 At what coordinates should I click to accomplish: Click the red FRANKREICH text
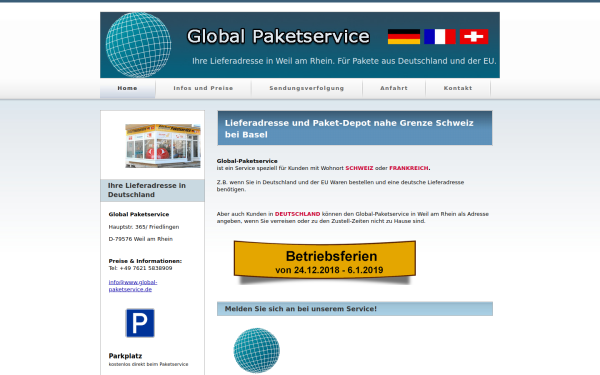[x=409, y=168]
